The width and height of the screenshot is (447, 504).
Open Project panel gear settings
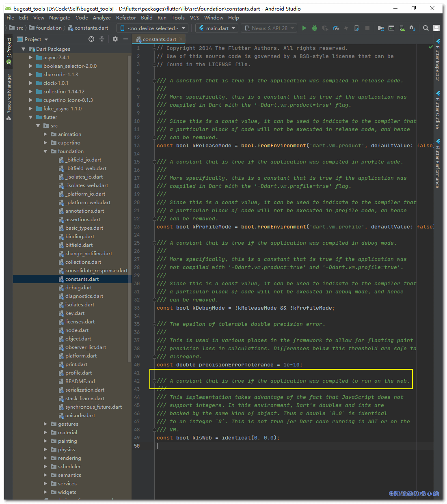coord(115,39)
